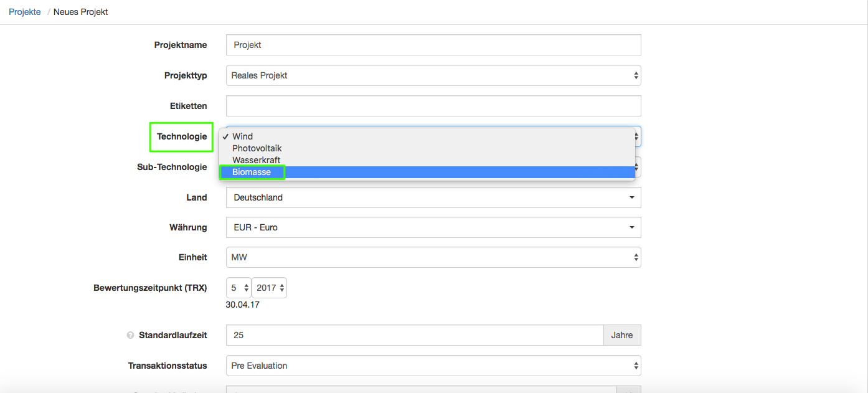Click the Technologie dropdown arrow indicator
Screen dimensions: 868x393
pos(636,136)
